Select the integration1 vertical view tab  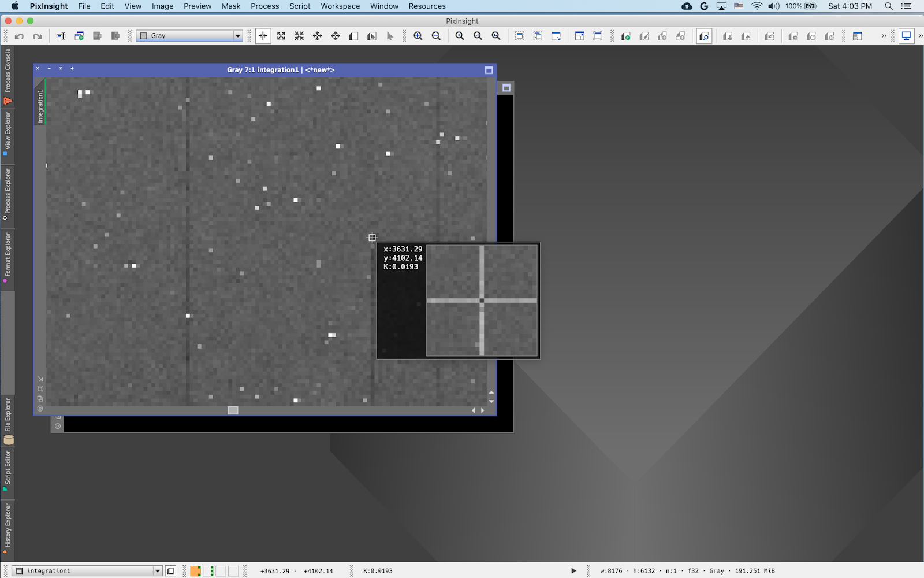coord(40,102)
